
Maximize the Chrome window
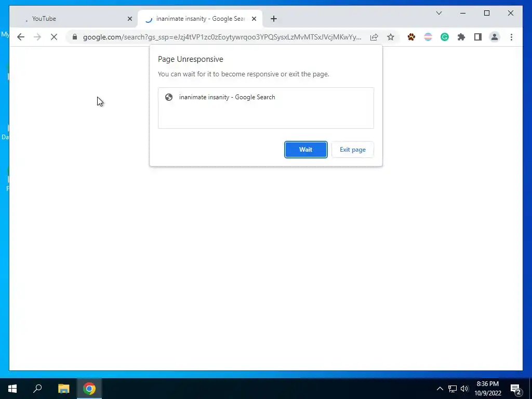[x=486, y=13]
